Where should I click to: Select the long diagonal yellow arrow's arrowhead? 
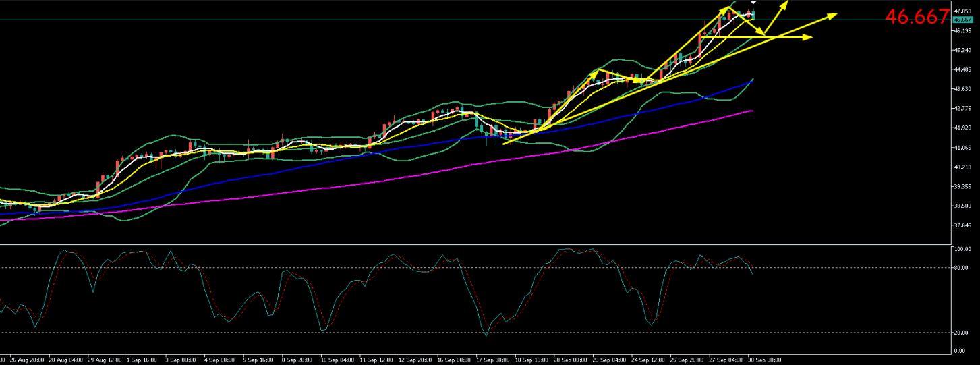click(832, 16)
